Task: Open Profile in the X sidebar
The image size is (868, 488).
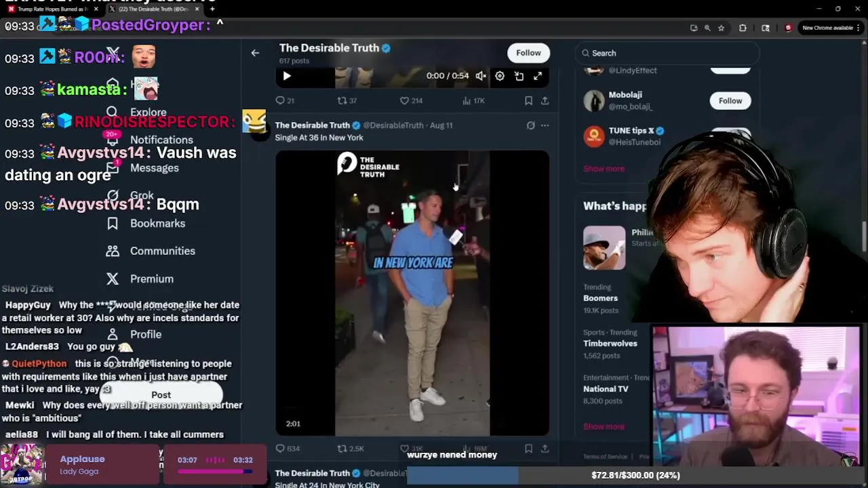Action: coord(145,334)
